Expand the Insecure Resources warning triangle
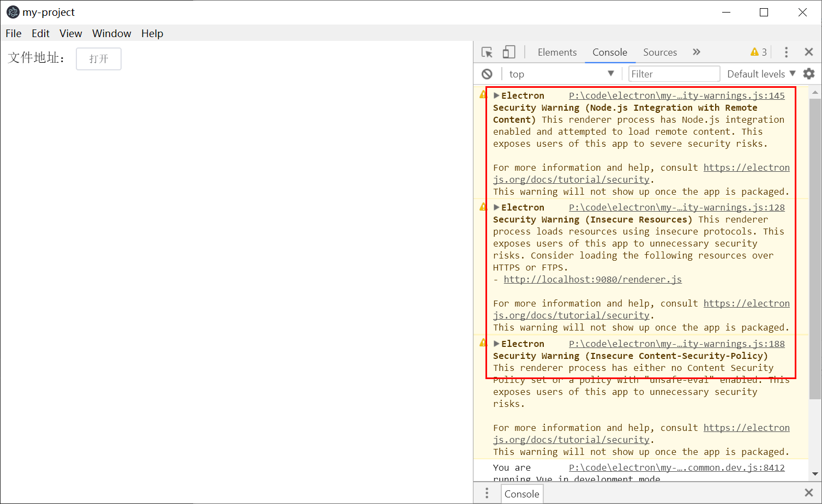Image resolution: width=822 pixels, height=504 pixels. [x=496, y=207]
